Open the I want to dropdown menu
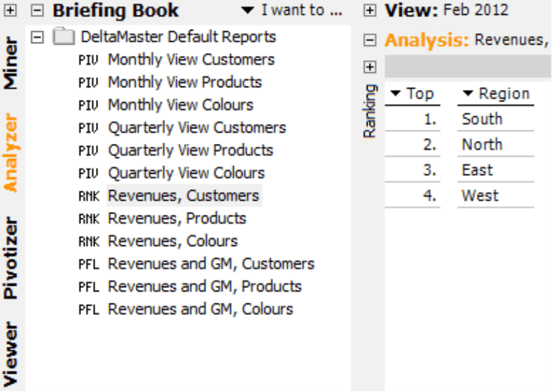 tap(292, 10)
